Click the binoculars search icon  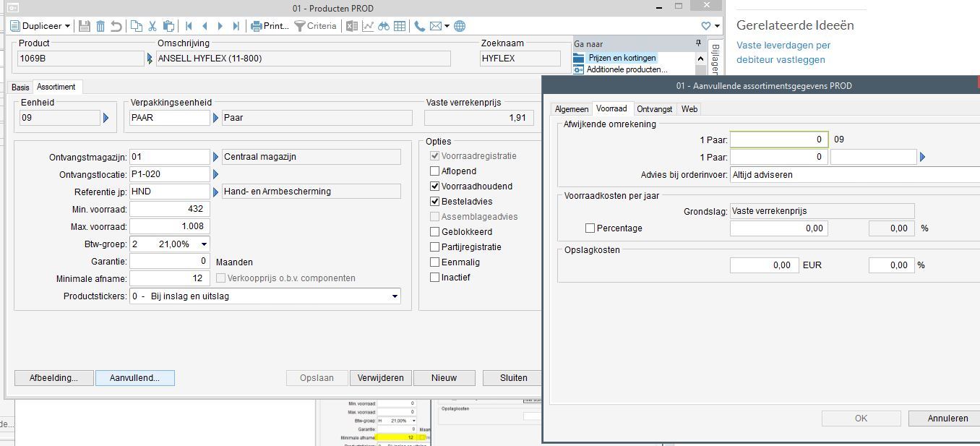[384, 26]
